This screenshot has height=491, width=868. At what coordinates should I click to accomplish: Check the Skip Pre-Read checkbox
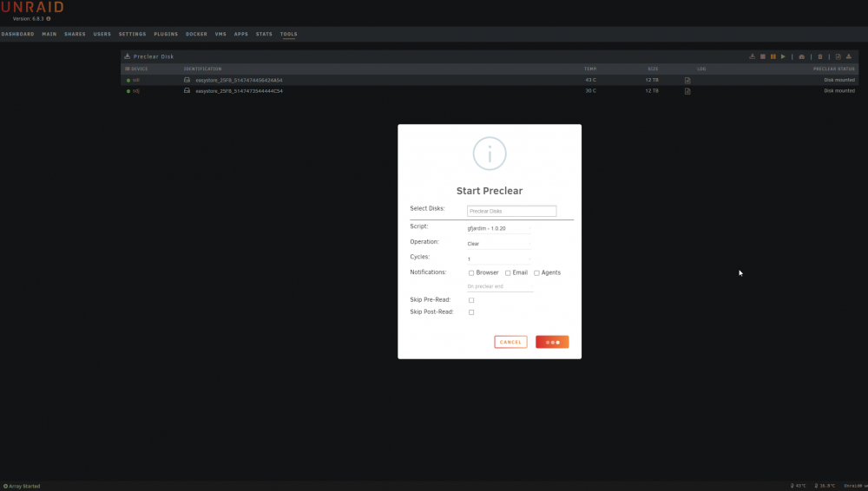pos(471,300)
